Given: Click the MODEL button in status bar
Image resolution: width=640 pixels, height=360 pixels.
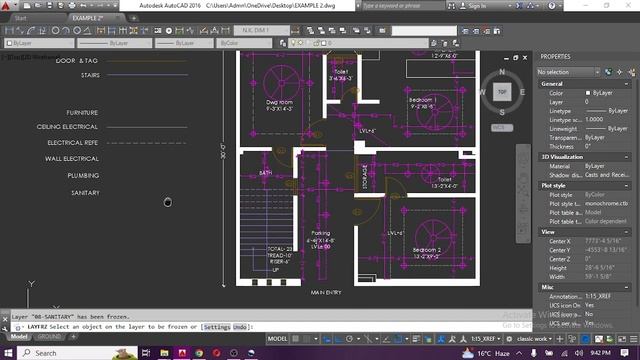Looking at the screenshot, I should click(x=278, y=339).
